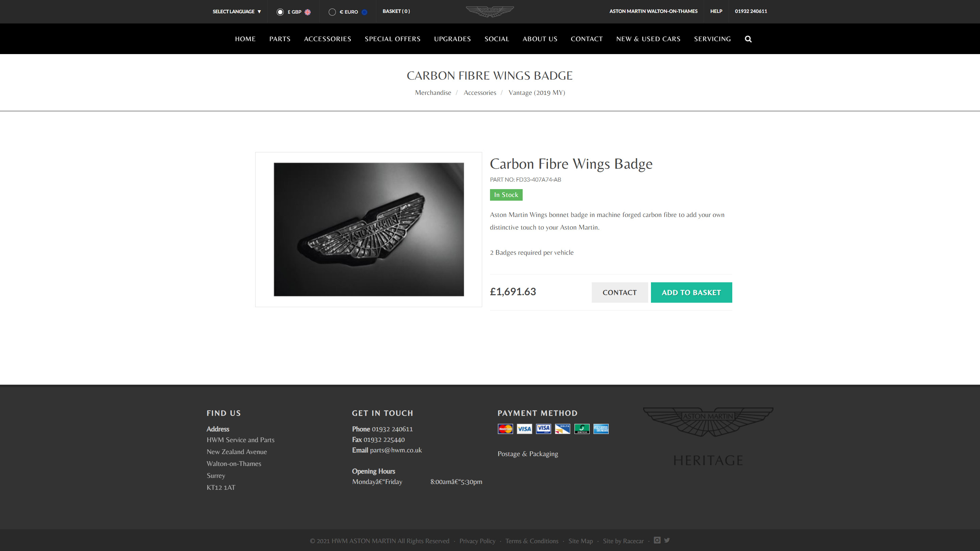Add the badge to basket
The height and width of the screenshot is (551, 980).
click(x=691, y=293)
